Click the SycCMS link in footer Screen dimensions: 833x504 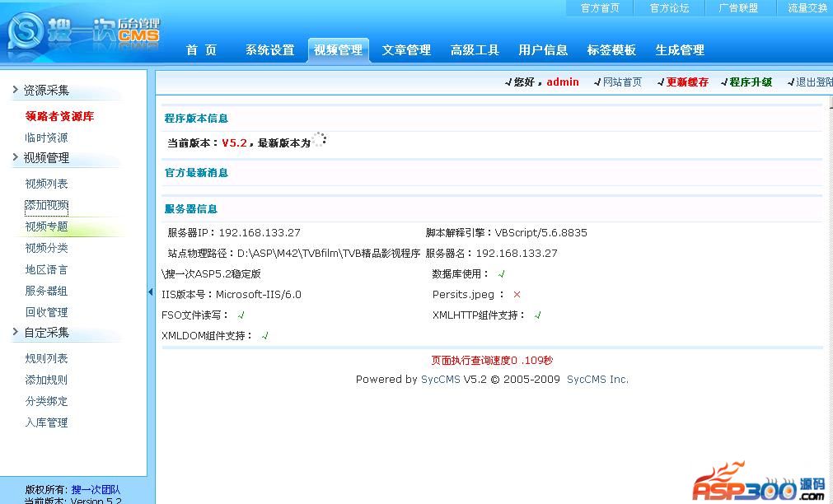tap(441, 380)
